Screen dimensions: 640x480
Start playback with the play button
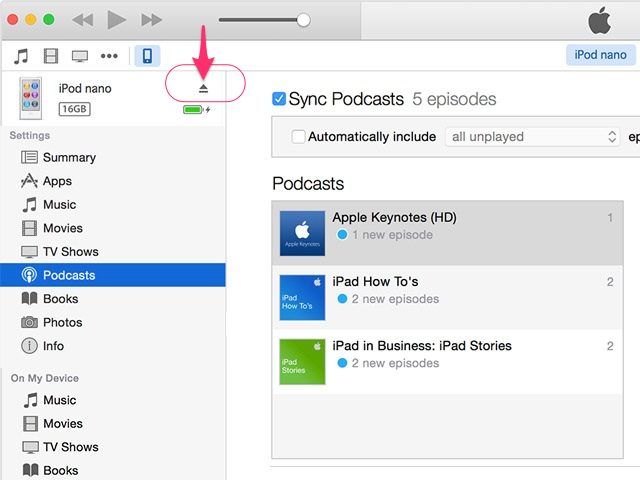tap(116, 20)
